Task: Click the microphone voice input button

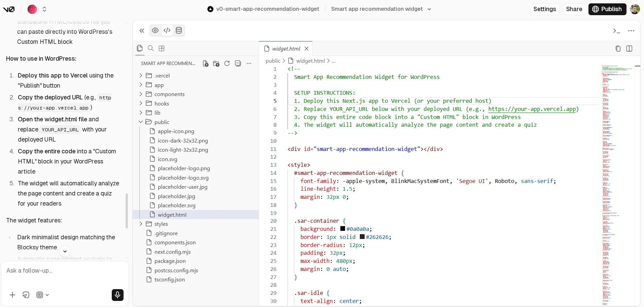Action: (x=117, y=295)
